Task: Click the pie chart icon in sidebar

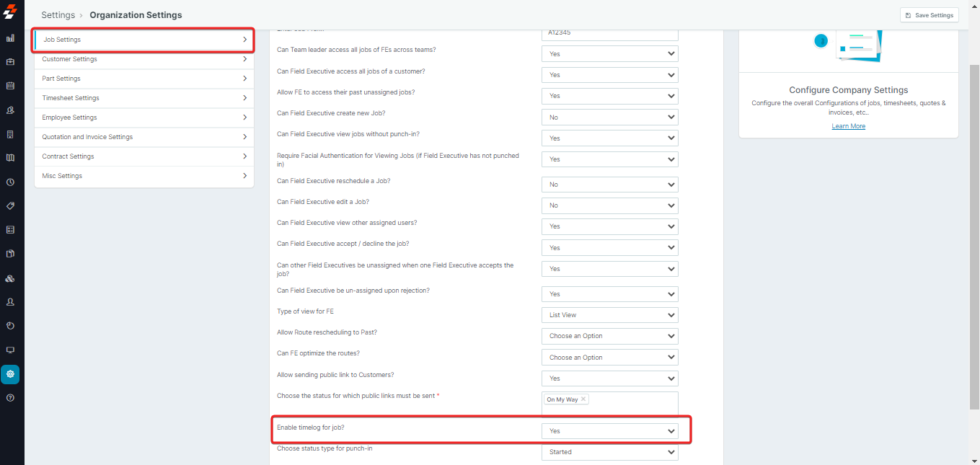Action: 10,326
